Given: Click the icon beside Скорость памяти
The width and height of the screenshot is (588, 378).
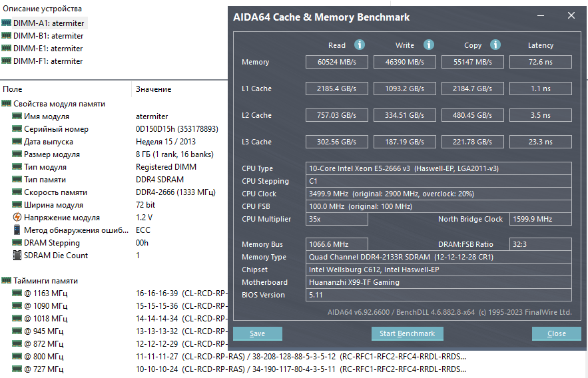Looking at the screenshot, I should tap(17, 192).
